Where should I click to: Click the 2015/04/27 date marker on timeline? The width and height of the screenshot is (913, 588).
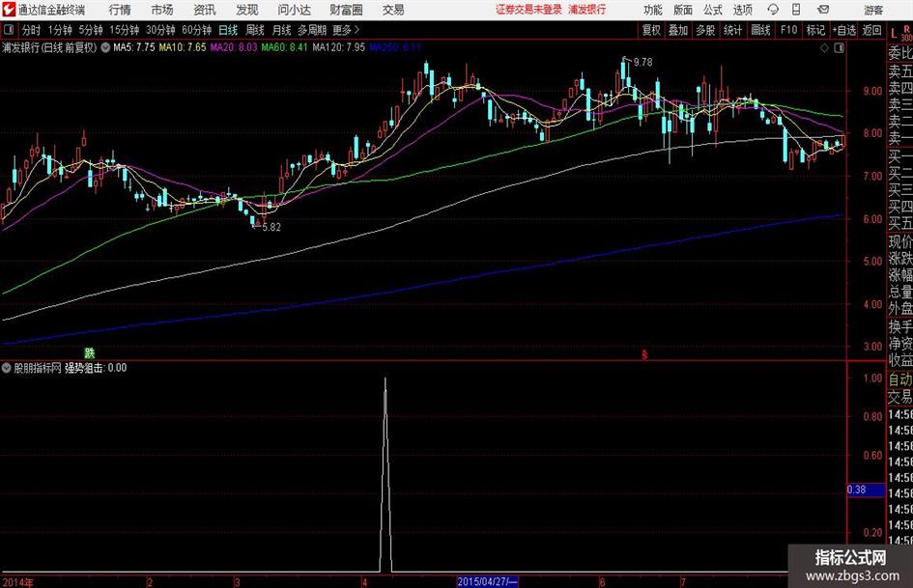[x=487, y=581]
